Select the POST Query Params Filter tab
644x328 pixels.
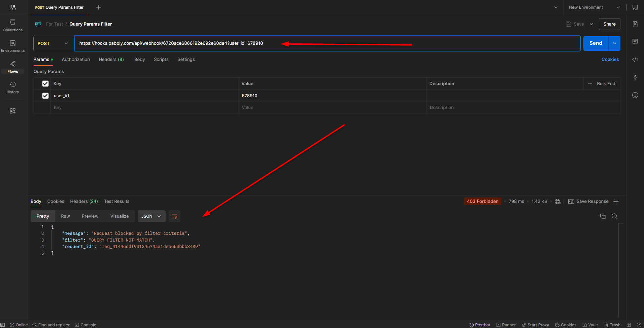click(x=59, y=7)
